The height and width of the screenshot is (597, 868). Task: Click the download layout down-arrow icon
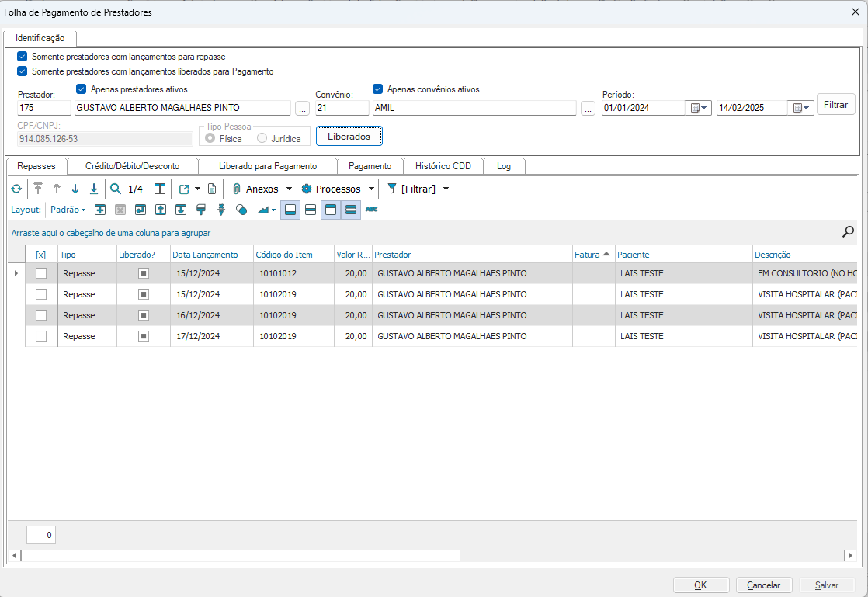[x=181, y=210]
